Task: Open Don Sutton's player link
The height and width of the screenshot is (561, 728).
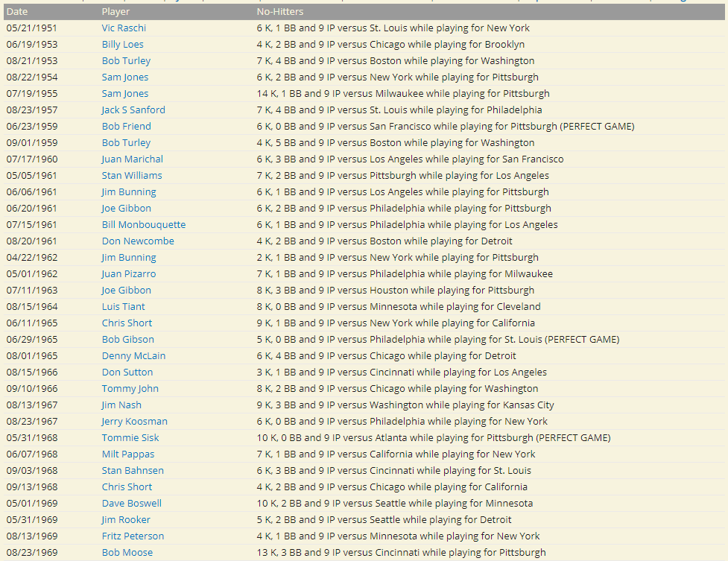Action: coord(127,372)
